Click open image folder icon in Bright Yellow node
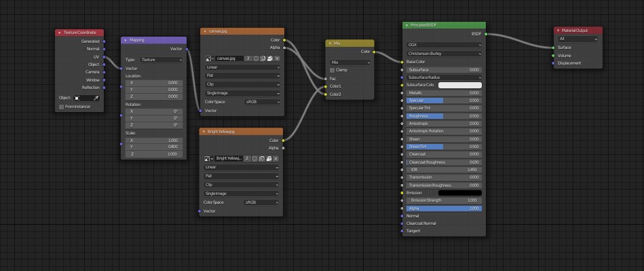Image resolution: width=644 pixels, height=271 pixels. click(x=269, y=158)
